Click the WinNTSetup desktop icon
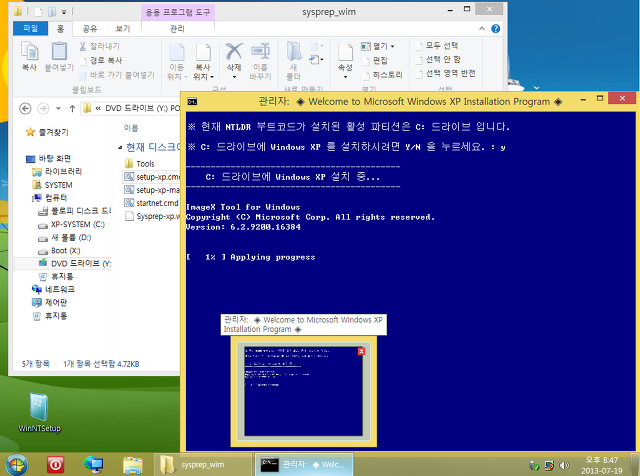The width and height of the screenshot is (640, 476). 39,412
